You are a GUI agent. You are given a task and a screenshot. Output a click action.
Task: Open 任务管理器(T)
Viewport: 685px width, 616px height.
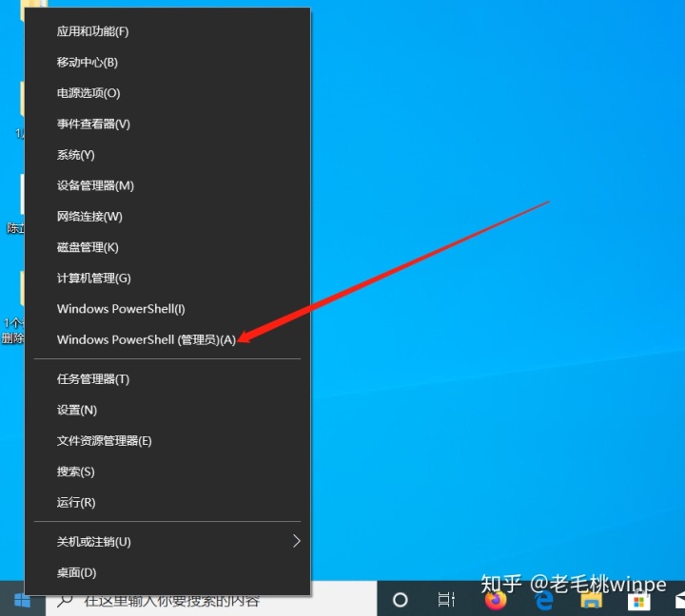click(x=167, y=379)
